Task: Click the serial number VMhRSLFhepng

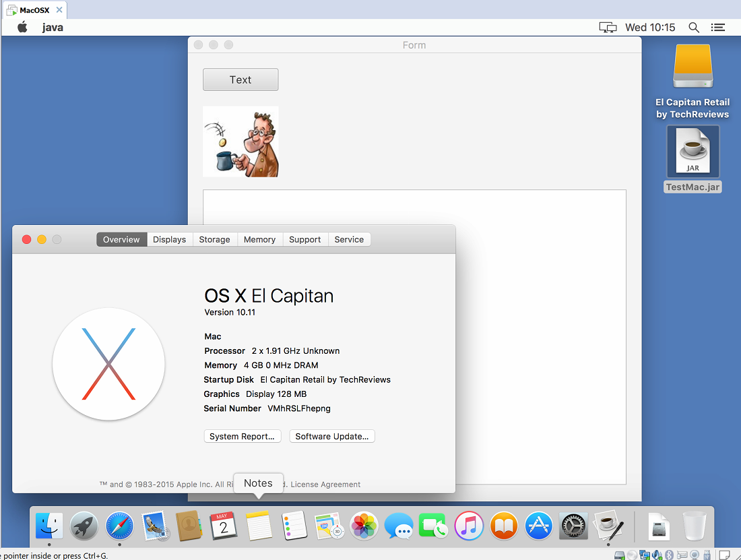Action: point(299,408)
